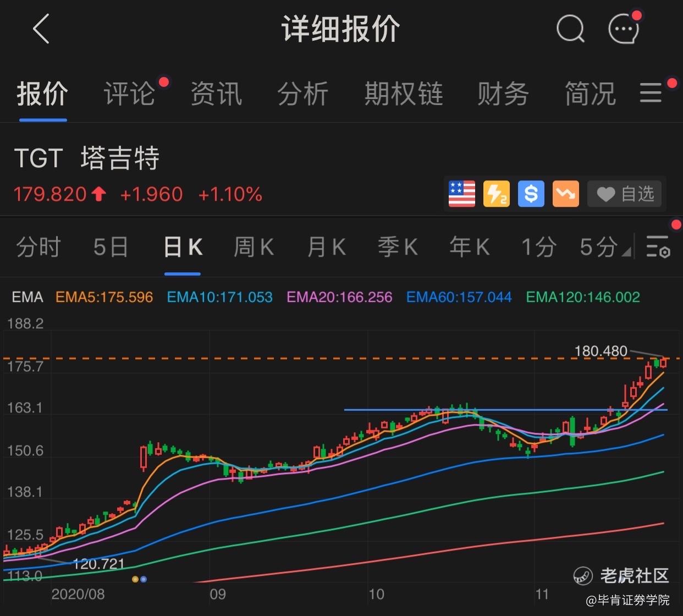Switch to the 评论 tab
Viewport: 683px width, 616px height.
pyautogui.click(x=129, y=94)
